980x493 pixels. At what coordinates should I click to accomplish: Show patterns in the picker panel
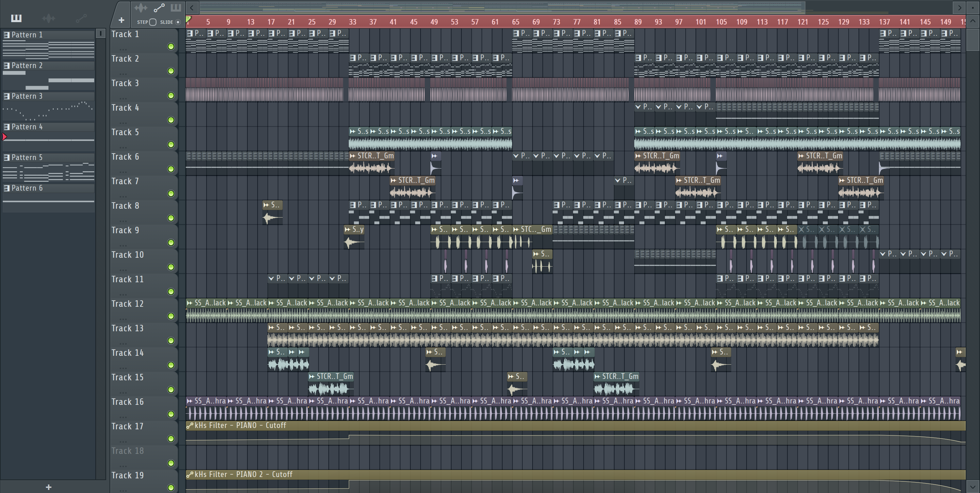point(16,18)
